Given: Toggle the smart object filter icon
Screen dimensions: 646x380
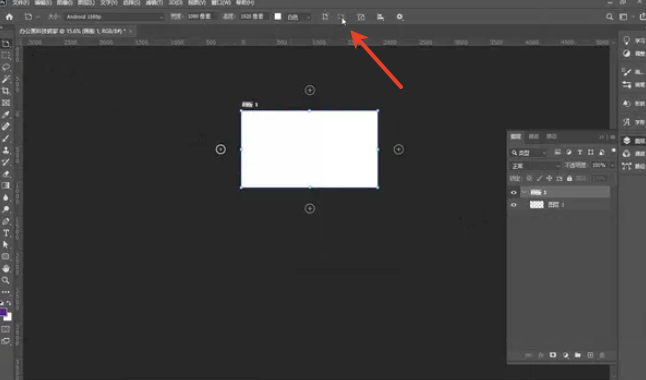Looking at the screenshot, I should point(602,152).
